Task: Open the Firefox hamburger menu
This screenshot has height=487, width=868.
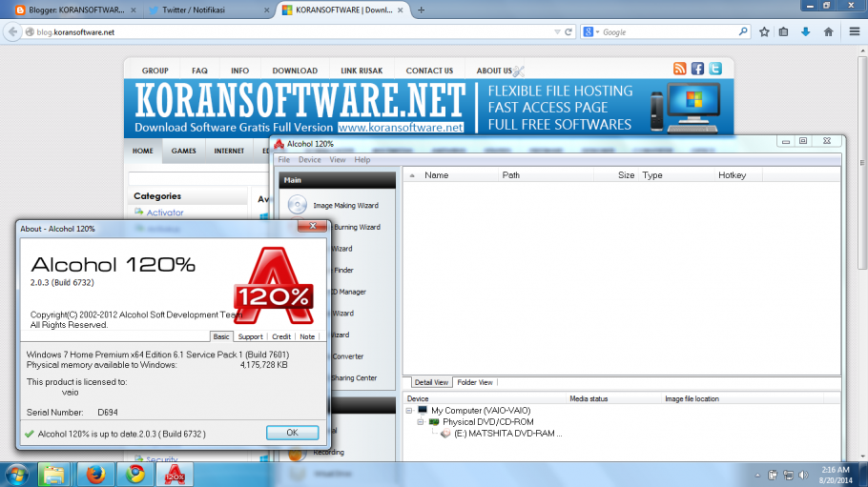Action: tap(854, 32)
